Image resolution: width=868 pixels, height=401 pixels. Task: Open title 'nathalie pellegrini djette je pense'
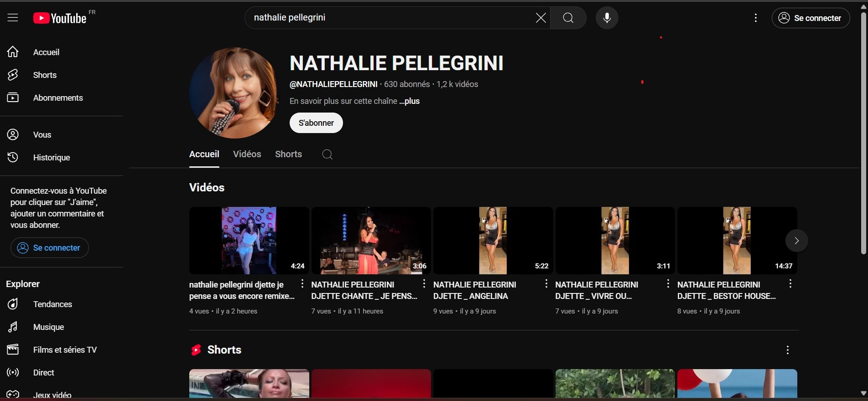242,290
